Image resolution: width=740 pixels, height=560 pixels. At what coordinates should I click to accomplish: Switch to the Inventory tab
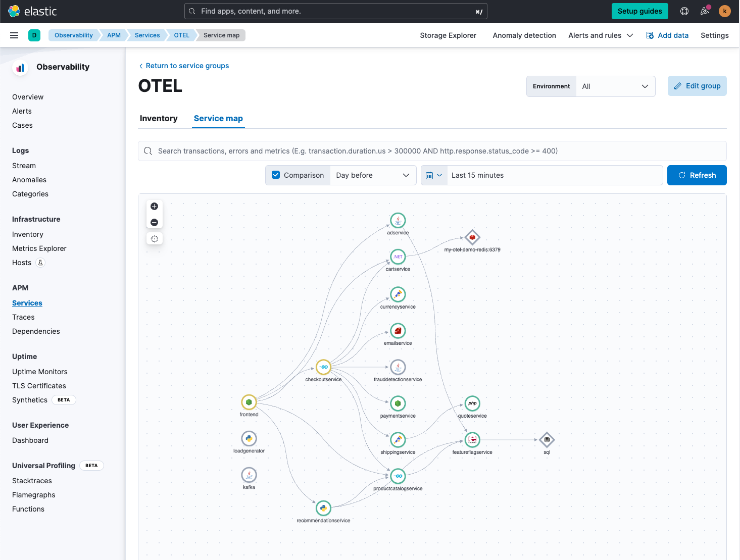pyautogui.click(x=159, y=118)
